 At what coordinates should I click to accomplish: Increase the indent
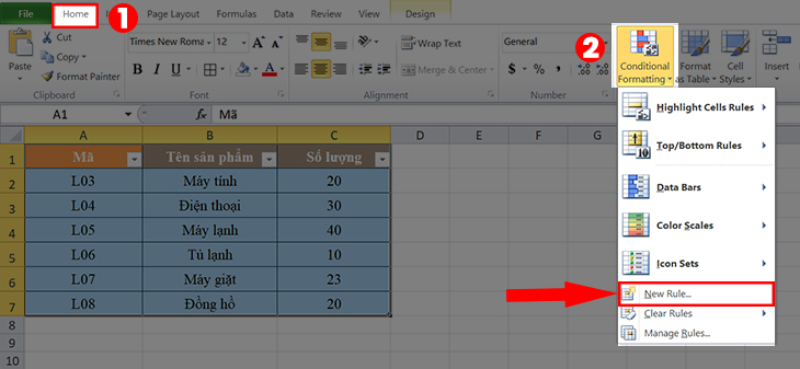(x=384, y=69)
